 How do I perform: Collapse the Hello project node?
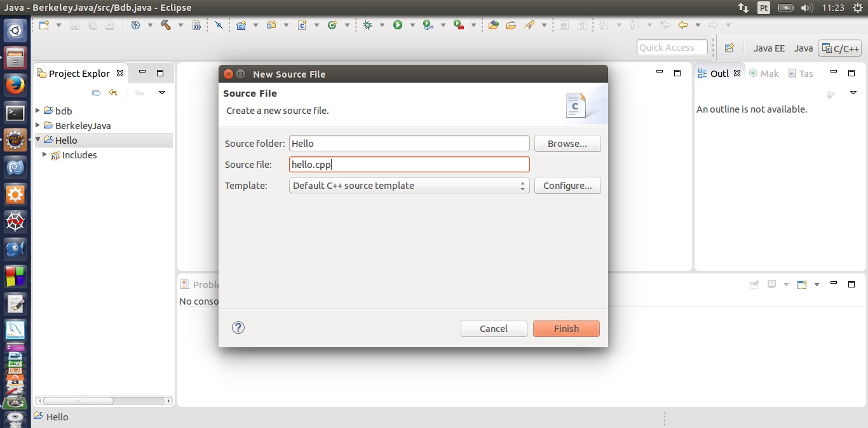(x=38, y=140)
